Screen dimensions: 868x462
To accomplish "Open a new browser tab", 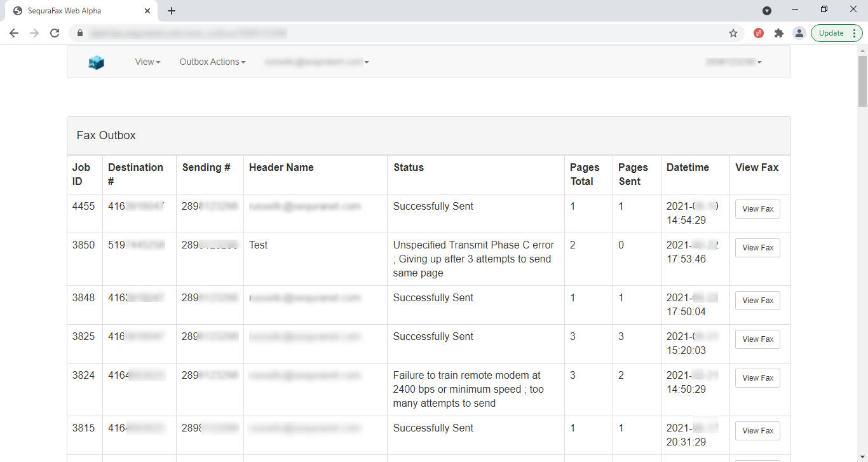I will [172, 11].
